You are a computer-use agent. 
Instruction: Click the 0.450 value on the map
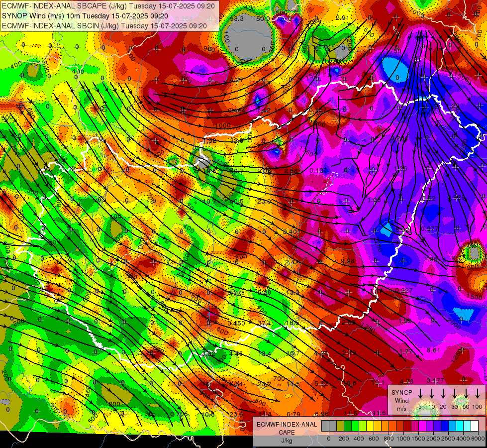click(236, 324)
